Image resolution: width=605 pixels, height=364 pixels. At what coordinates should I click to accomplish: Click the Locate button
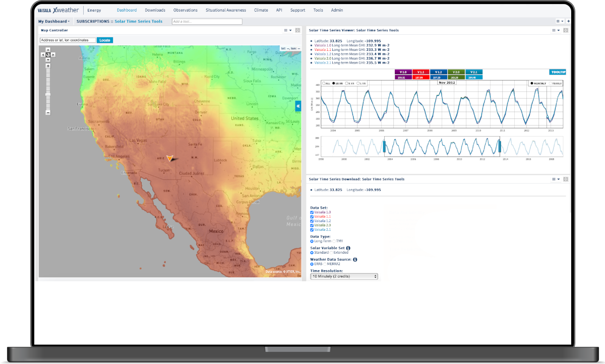(105, 40)
